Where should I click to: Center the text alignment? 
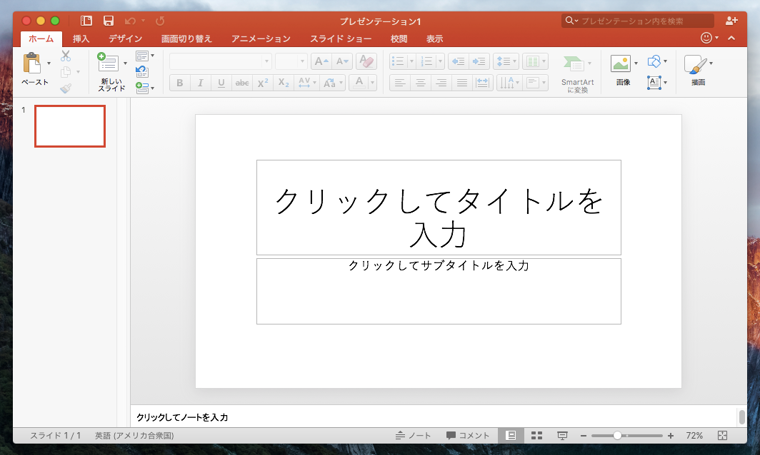coord(420,83)
